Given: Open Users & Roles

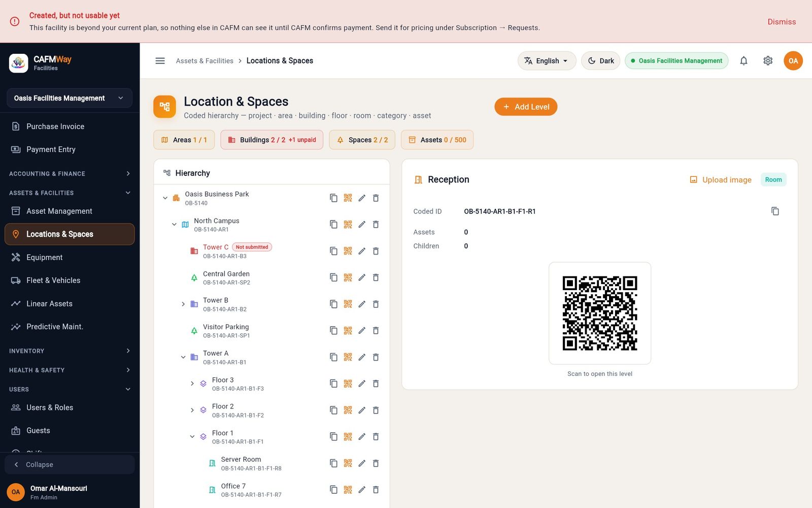Looking at the screenshot, I should (x=70, y=407).
